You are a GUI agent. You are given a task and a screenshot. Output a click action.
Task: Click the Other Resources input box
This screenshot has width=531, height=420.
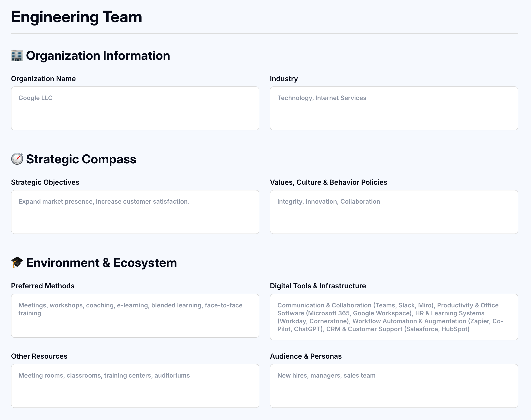coord(135,386)
